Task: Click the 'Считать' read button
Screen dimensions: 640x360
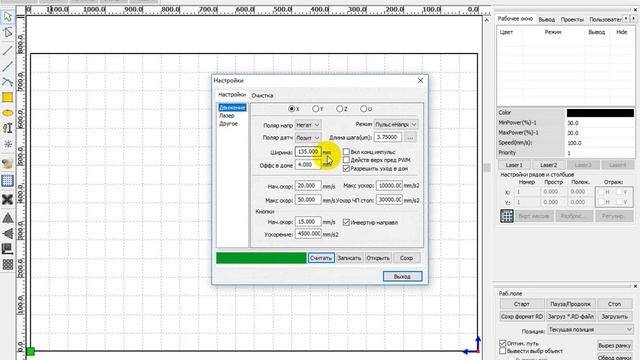Action: coord(321,258)
